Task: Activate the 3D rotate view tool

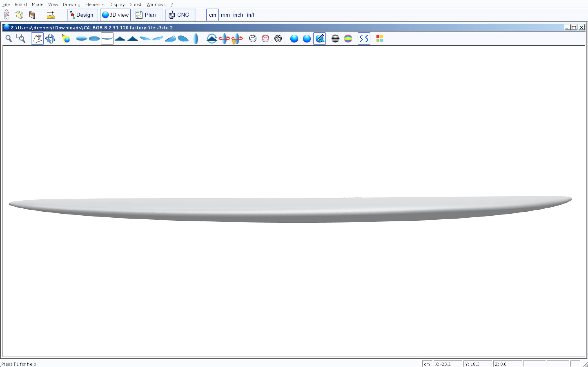Action: point(50,39)
